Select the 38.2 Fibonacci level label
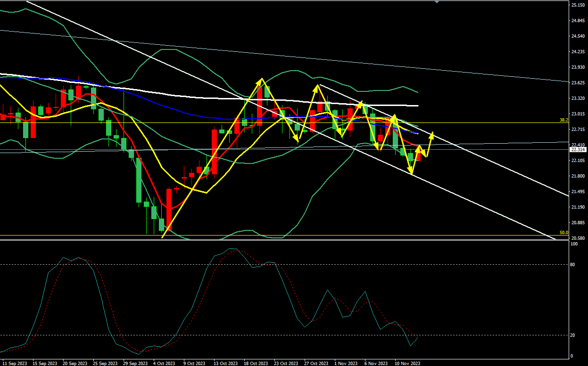The height and width of the screenshot is (366, 588). coord(563,120)
